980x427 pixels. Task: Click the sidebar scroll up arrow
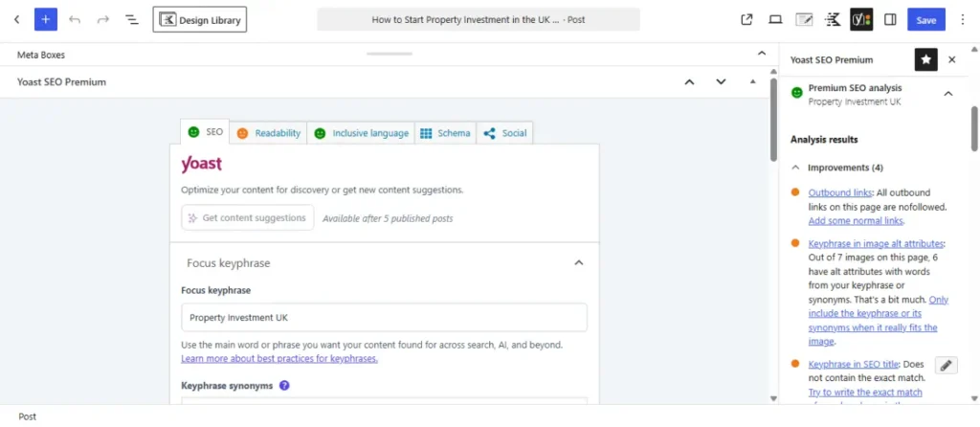973,48
